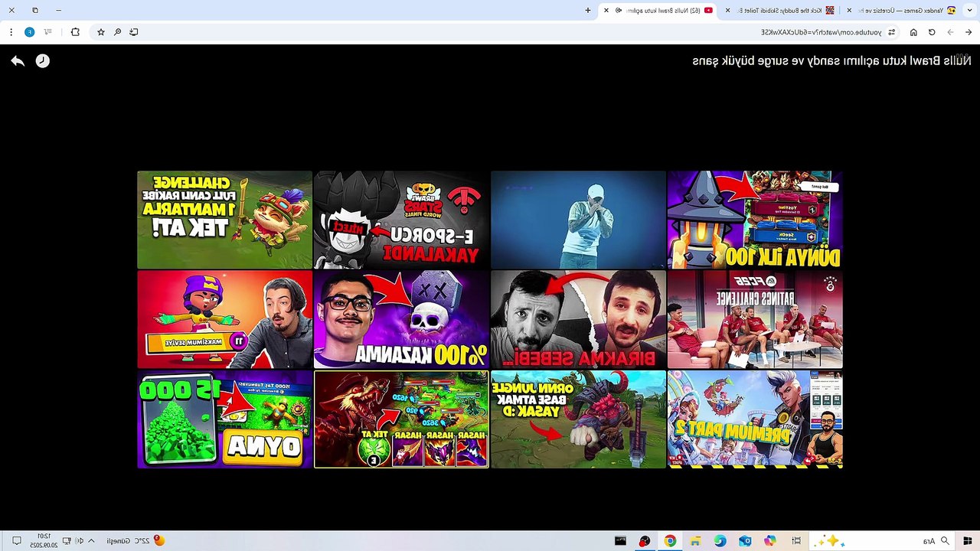This screenshot has width=980, height=551.
Task: Open the terminal icon on the taskbar
Action: (x=620, y=541)
